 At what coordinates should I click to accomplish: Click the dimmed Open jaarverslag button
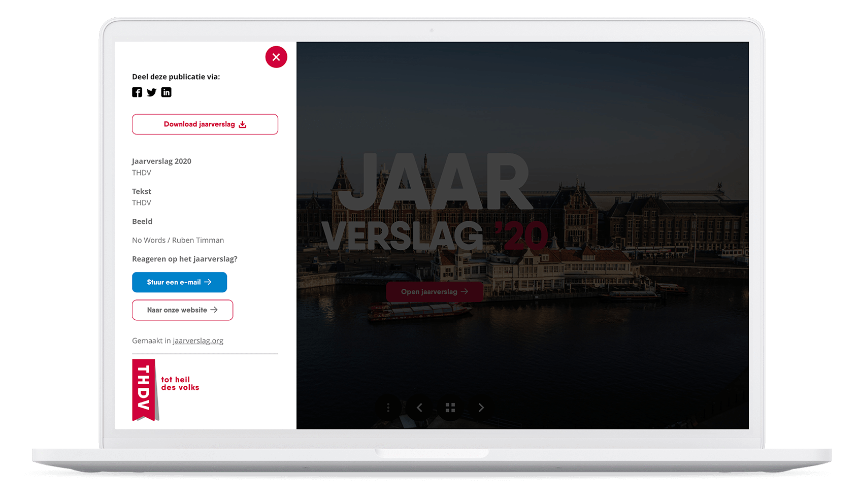click(x=434, y=292)
